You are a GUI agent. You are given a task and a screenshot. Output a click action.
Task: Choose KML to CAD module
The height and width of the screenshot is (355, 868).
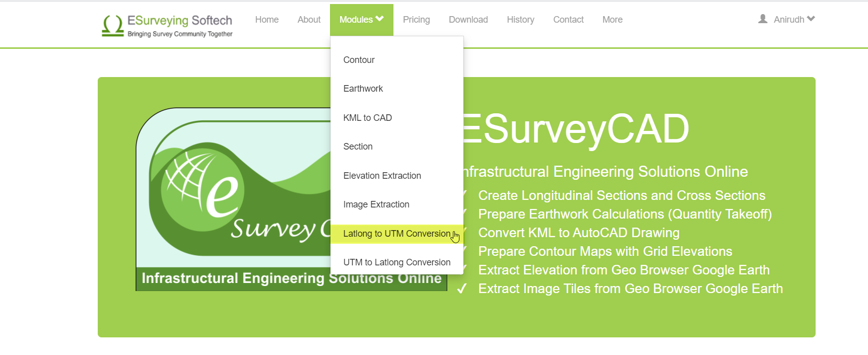tap(397, 118)
